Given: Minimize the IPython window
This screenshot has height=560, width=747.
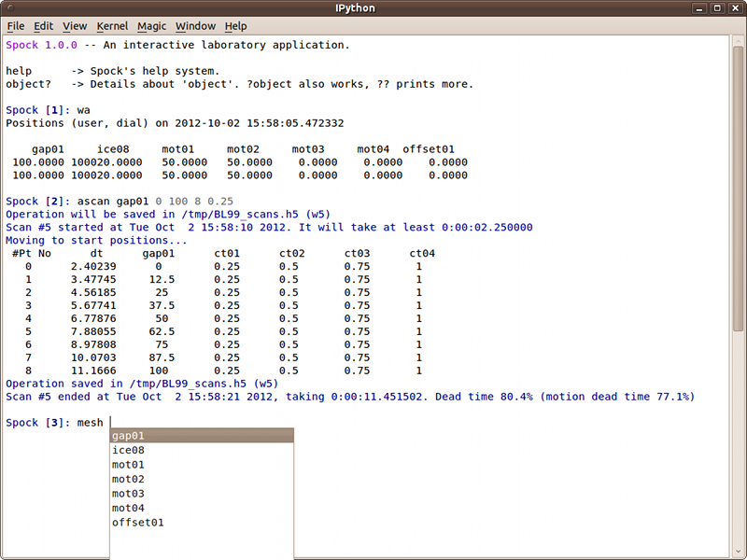Looking at the screenshot, I should pos(699,8).
